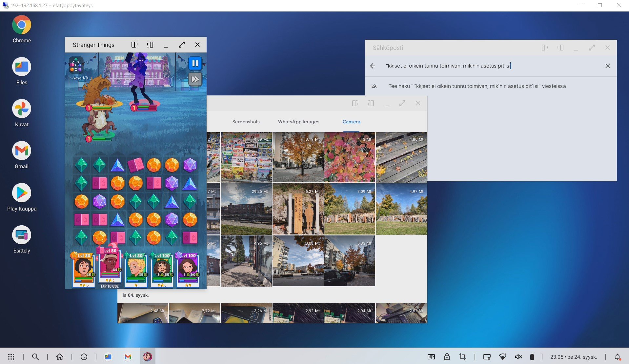Screen dimensions: 629x364
Task: Pause the Stranger Things game
Action: click(x=195, y=63)
